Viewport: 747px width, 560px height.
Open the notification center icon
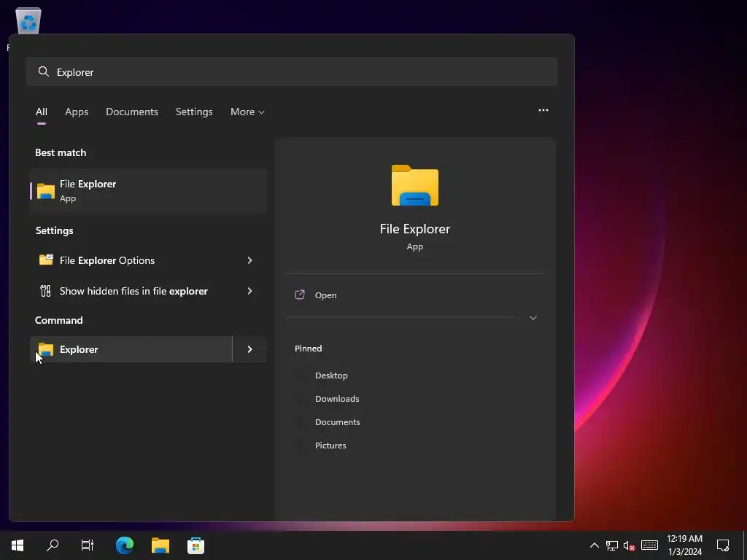[723, 545]
